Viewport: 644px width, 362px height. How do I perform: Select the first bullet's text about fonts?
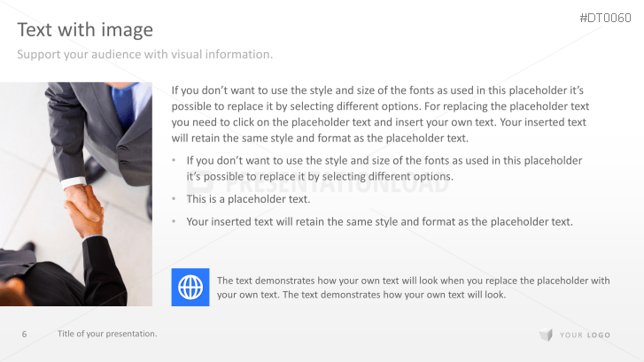point(384,168)
